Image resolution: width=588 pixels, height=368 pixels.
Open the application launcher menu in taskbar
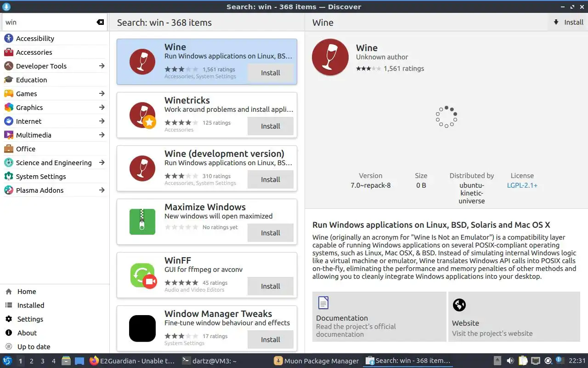(x=7, y=361)
